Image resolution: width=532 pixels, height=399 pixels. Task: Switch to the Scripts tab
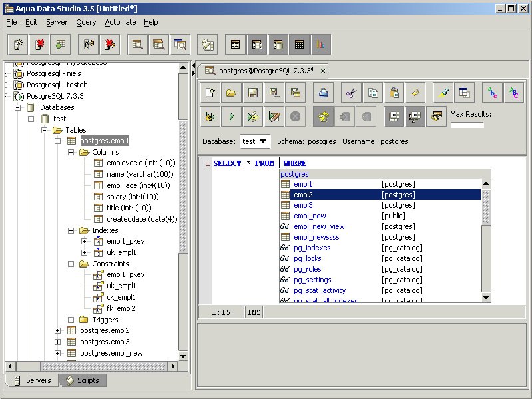[x=83, y=380]
